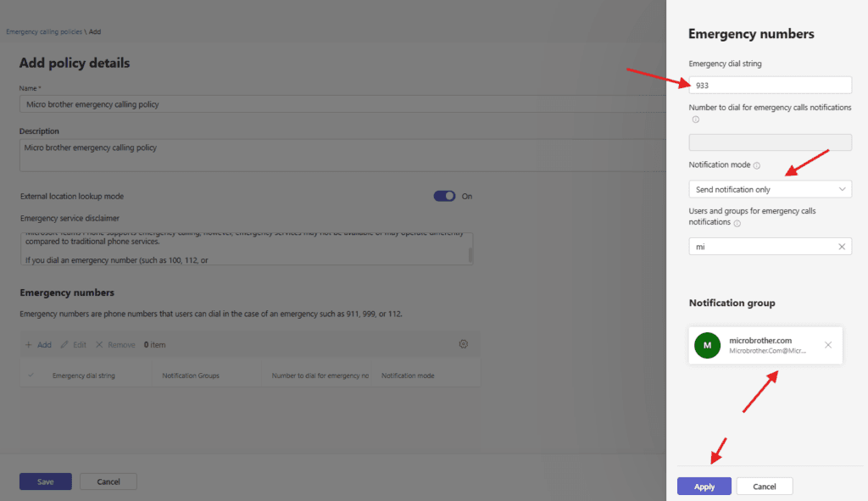
Task: Click the Edit pencil icon
Action: tap(65, 345)
